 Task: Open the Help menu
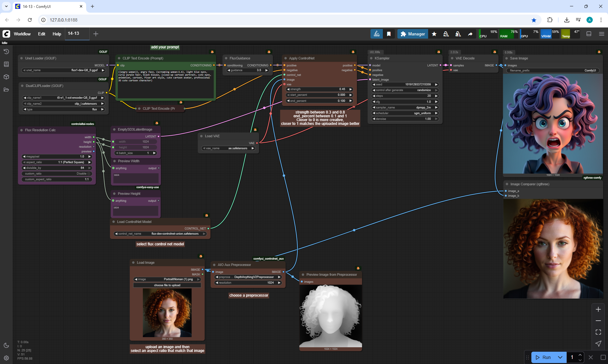tap(57, 34)
